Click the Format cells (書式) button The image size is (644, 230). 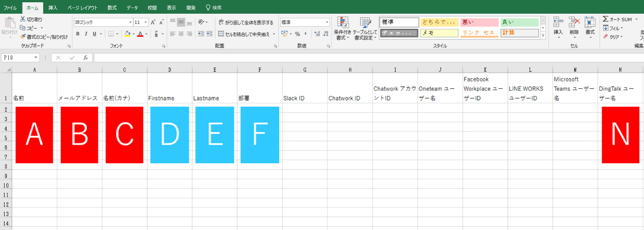(590, 28)
